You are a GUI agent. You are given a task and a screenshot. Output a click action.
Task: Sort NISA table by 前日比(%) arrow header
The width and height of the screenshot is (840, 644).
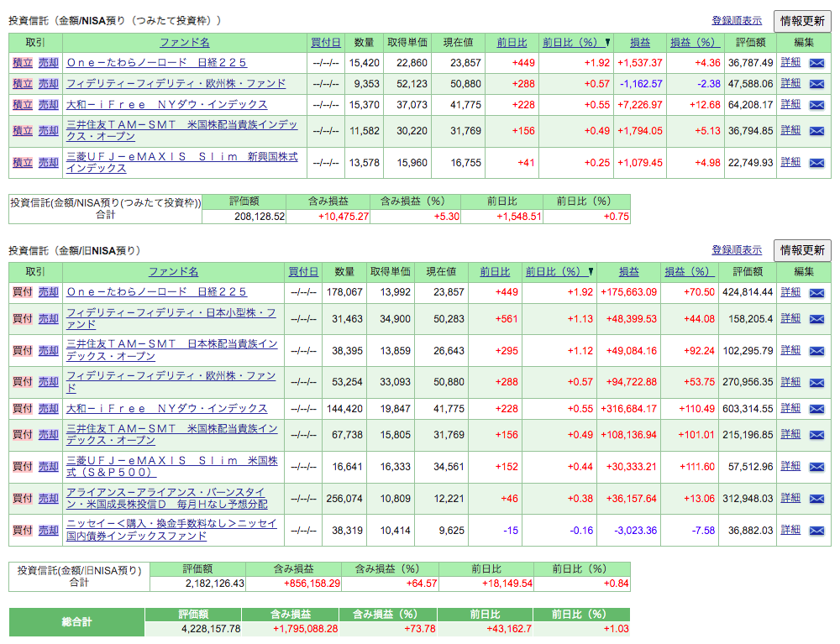pos(576,42)
